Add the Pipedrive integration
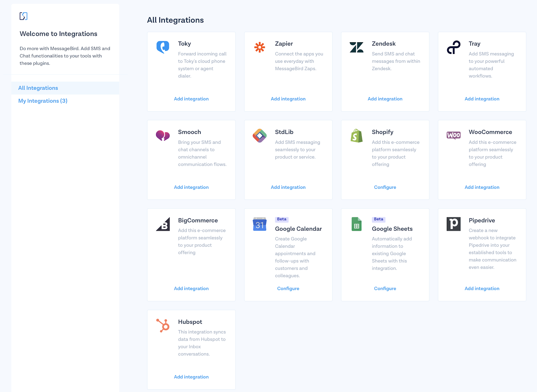Viewport: 537px width, 392px height. pyautogui.click(x=482, y=288)
